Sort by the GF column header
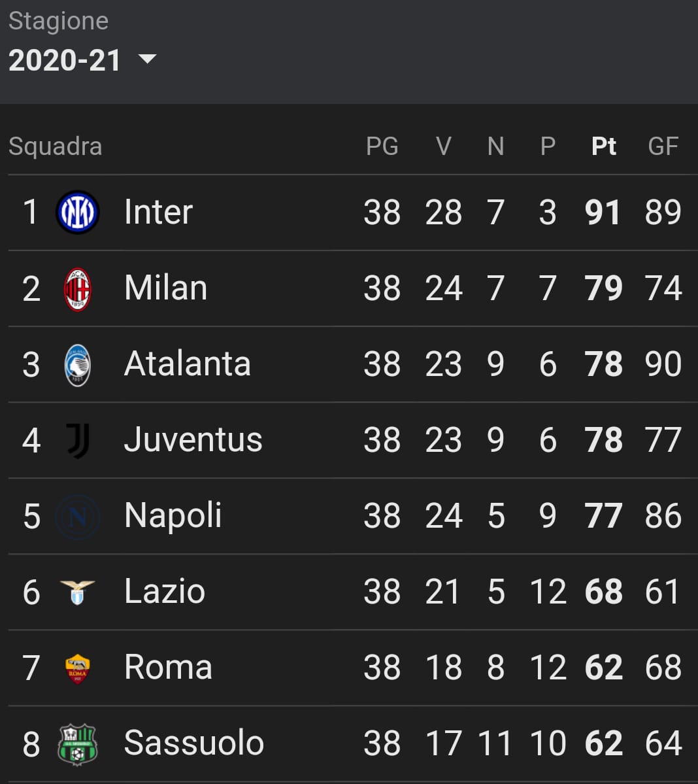 click(663, 146)
